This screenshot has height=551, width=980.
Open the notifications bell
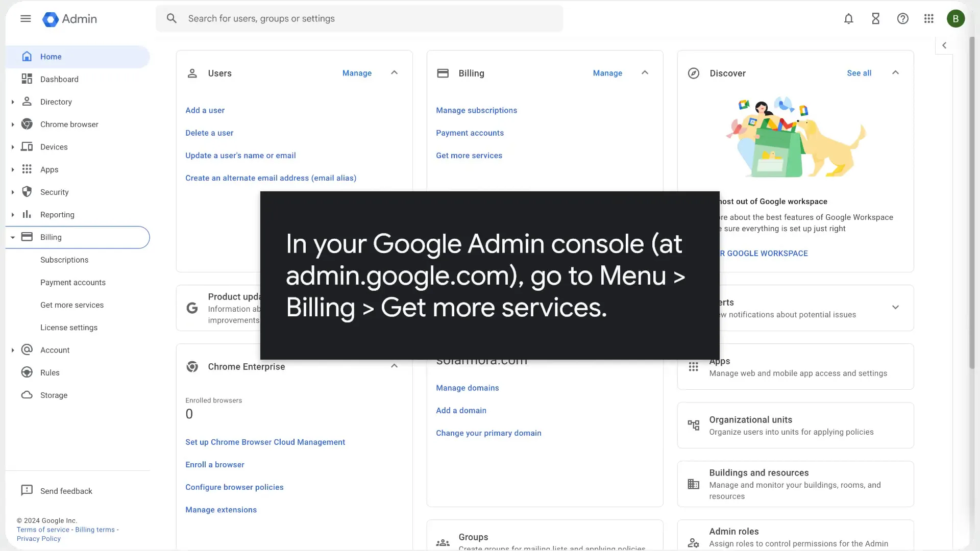point(848,19)
